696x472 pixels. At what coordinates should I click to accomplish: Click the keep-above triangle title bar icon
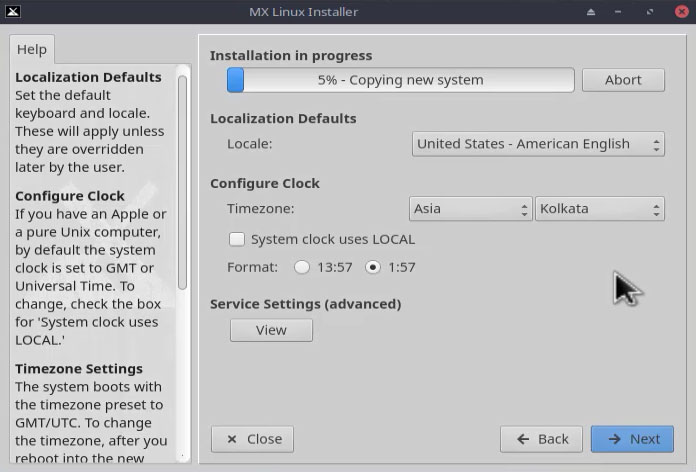point(591,12)
